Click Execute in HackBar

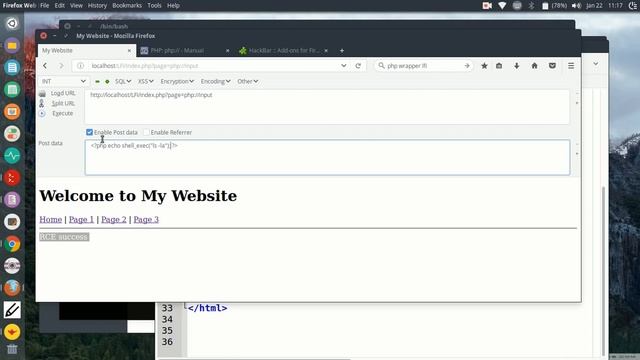click(x=57, y=113)
